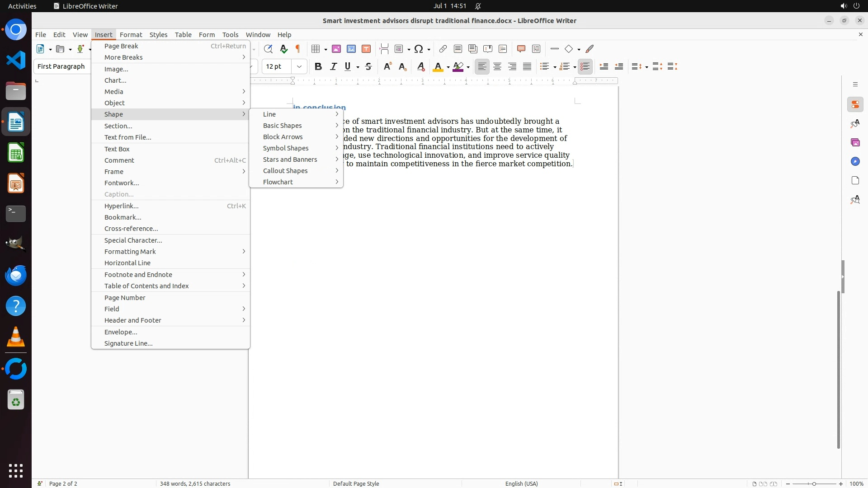Viewport: 868px width, 488px height.
Task: Open the sidebar Gallery panel icon
Action: pyautogui.click(x=855, y=143)
